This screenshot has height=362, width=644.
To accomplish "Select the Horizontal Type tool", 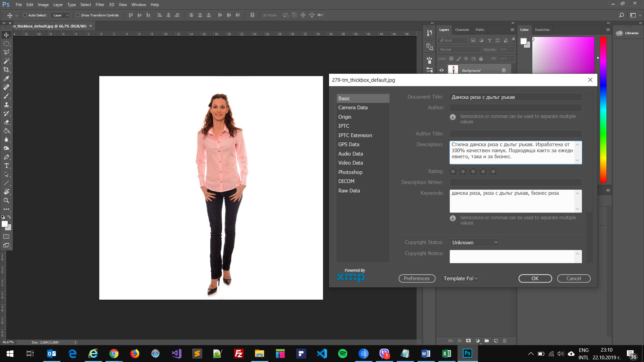I will (6, 166).
